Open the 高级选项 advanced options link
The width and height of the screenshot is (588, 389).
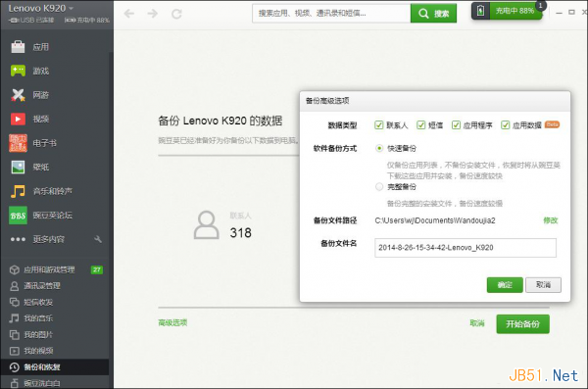pyautogui.click(x=172, y=322)
